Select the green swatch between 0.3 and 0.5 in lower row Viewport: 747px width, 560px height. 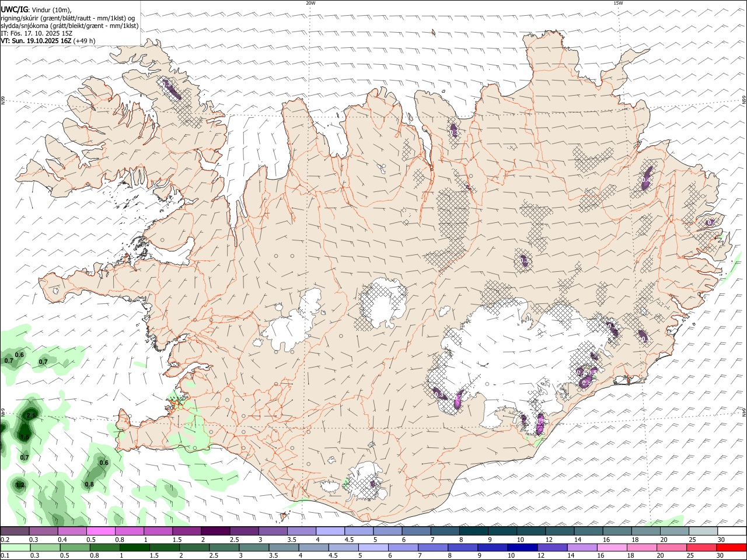(x=44, y=547)
